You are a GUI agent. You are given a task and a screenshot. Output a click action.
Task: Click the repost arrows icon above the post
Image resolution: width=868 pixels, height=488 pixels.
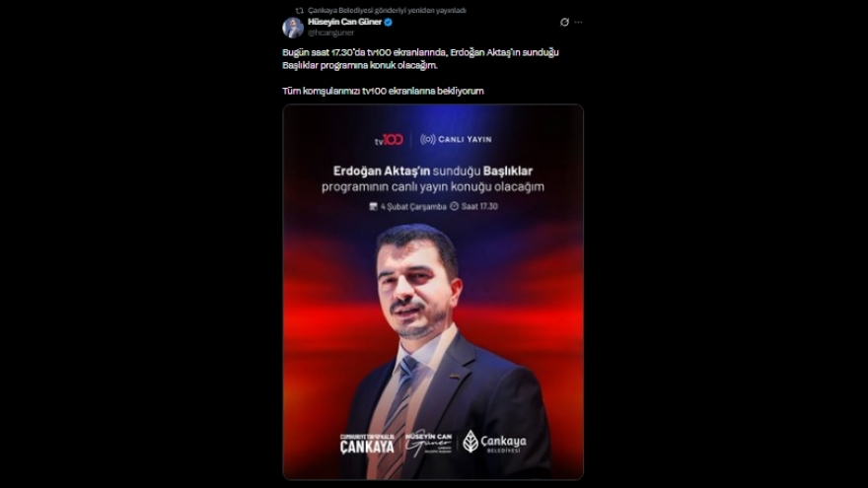(300, 11)
